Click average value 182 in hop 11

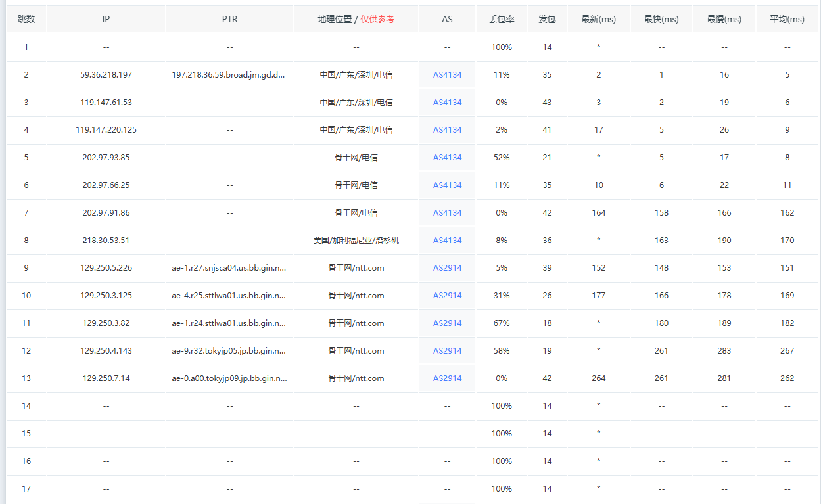tap(787, 323)
